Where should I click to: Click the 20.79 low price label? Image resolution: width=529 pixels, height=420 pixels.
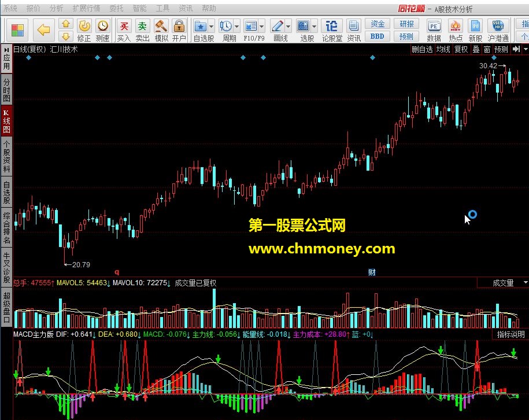coord(81,265)
